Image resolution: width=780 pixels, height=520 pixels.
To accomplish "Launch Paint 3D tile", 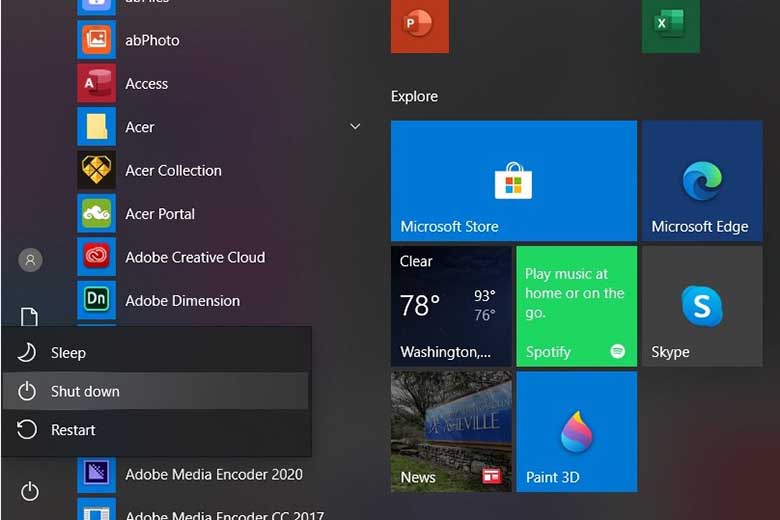I will (576, 432).
